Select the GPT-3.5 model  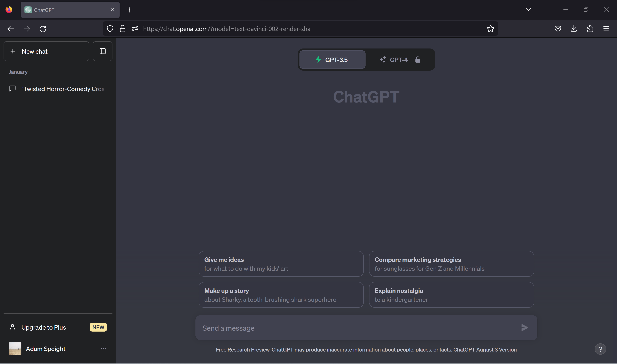click(333, 60)
